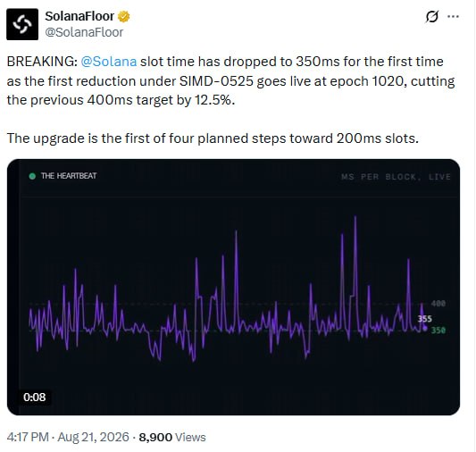476x452 pixels.
Task: Select the 400 gridline label
Action: point(438,303)
